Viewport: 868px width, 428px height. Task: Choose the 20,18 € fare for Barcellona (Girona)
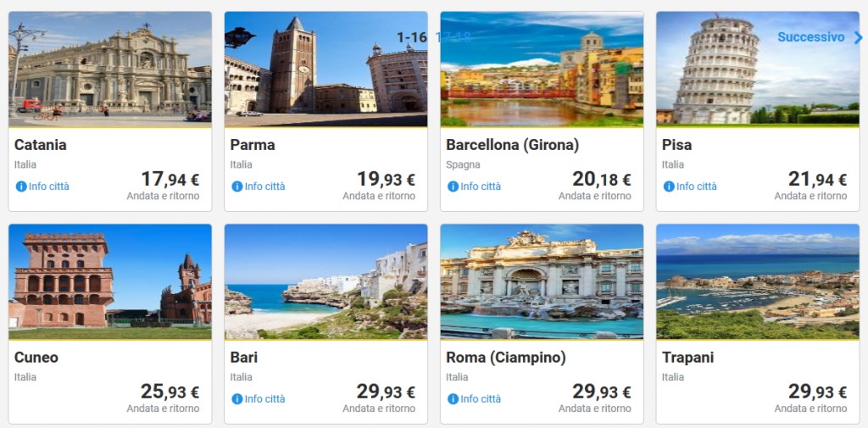(x=601, y=180)
